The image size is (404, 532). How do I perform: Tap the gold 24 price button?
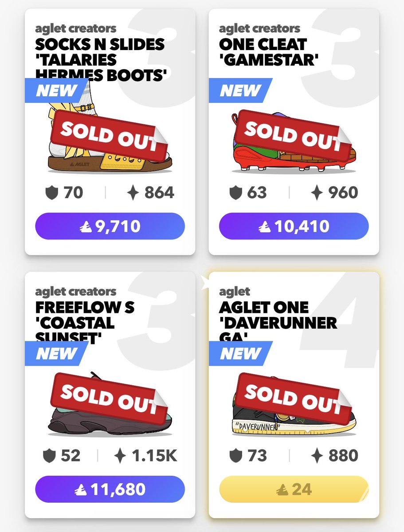click(294, 489)
